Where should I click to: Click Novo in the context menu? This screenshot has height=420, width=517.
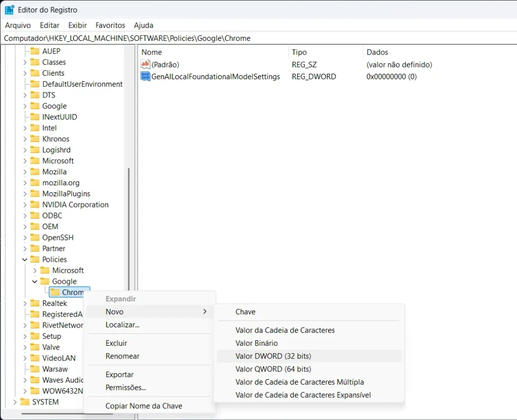click(x=149, y=311)
